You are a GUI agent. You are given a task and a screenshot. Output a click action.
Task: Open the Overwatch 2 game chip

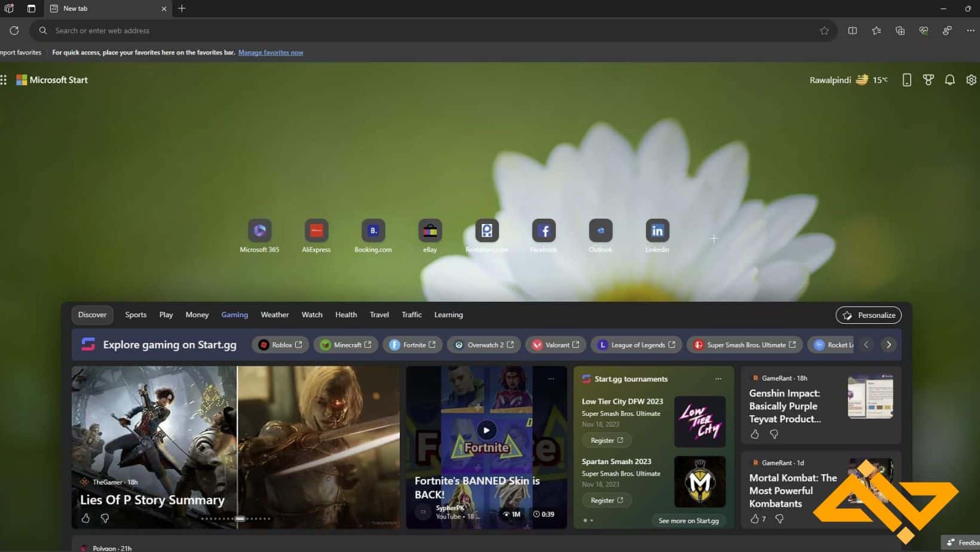tap(483, 345)
